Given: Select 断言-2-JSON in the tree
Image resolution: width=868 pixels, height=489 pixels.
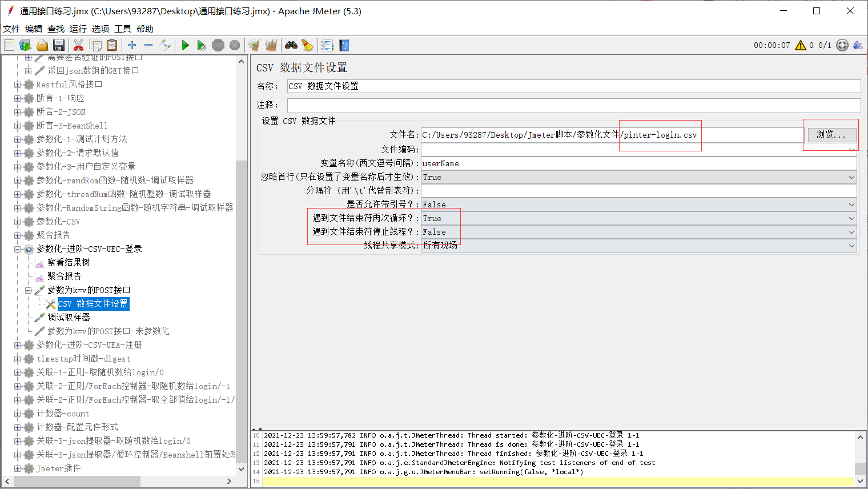Looking at the screenshot, I should (61, 112).
